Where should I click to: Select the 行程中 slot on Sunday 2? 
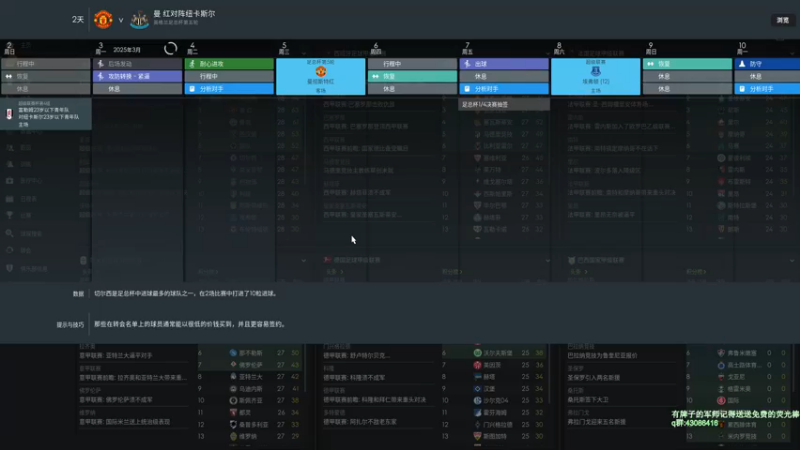(45, 64)
